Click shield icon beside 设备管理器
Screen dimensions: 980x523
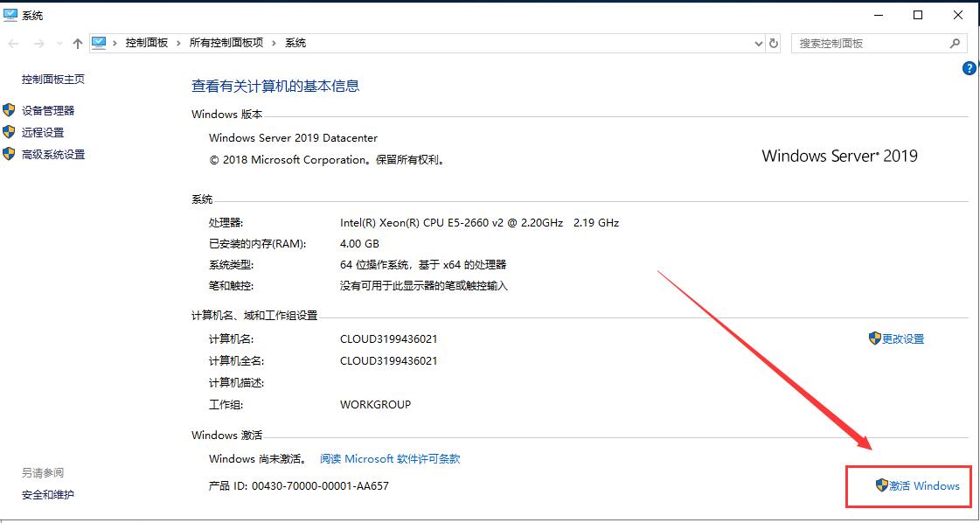[9, 110]
